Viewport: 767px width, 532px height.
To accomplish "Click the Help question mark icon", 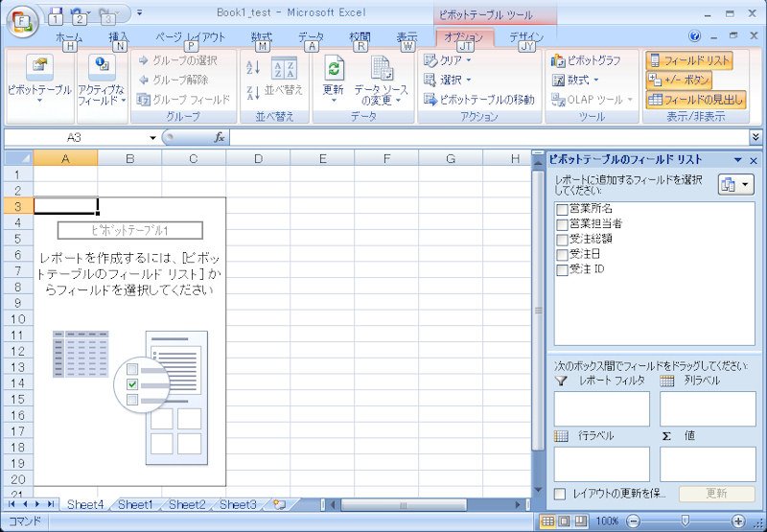I will [x=693, y=36].
